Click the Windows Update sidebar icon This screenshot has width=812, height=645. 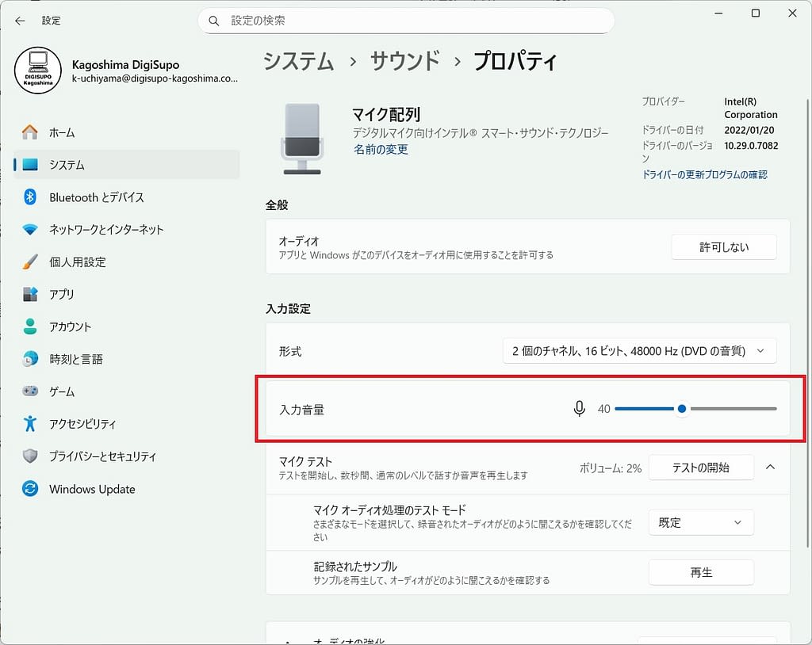coord(30,489)
